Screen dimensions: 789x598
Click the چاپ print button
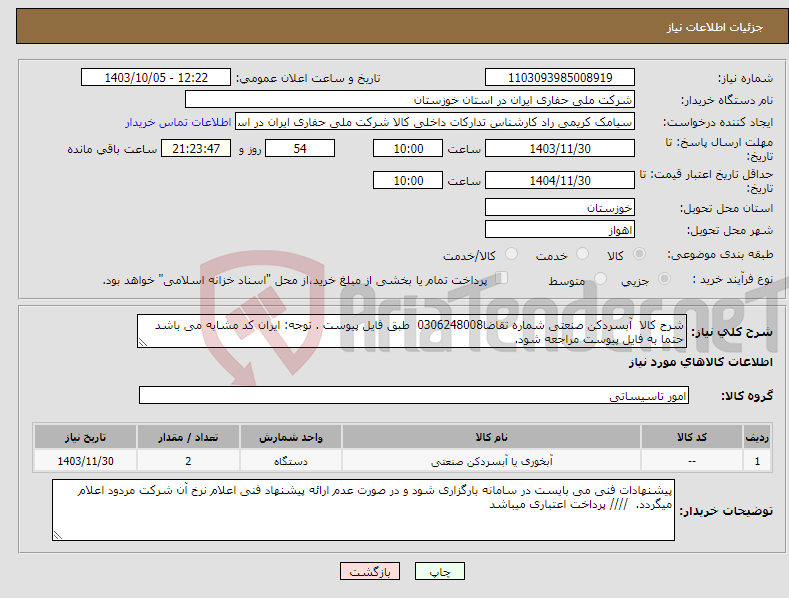(x=440, y=571)
